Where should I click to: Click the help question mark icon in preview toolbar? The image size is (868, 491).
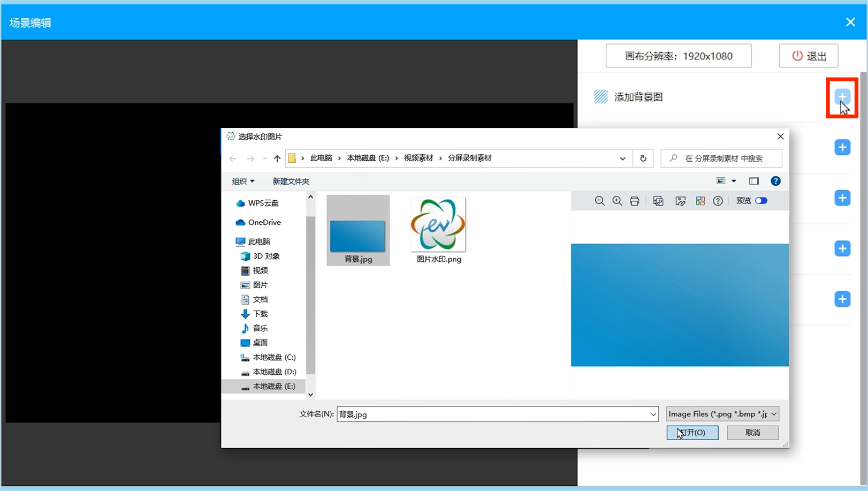(x=718, y=201)
